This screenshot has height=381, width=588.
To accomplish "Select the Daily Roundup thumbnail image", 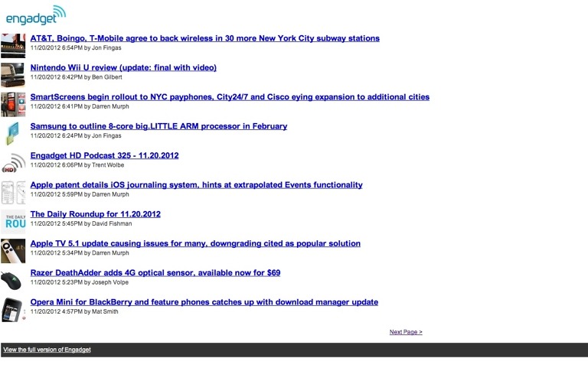I will click(13, 222).
